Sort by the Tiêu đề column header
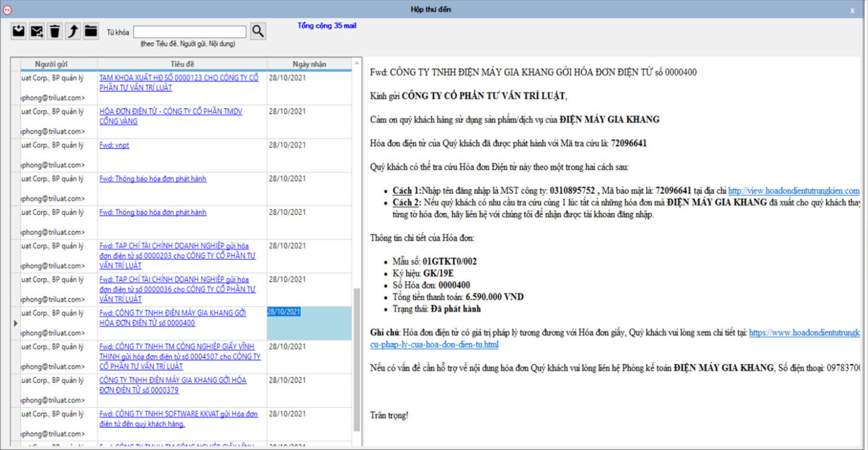 coord(182,64)
